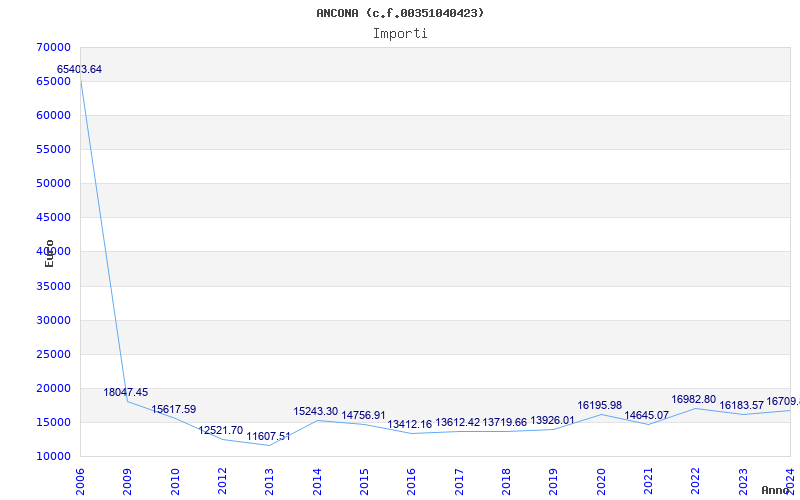Screen dimensions: 800x500
Task: Click the 45000 y-axis tick label
Action: [54, 217]
